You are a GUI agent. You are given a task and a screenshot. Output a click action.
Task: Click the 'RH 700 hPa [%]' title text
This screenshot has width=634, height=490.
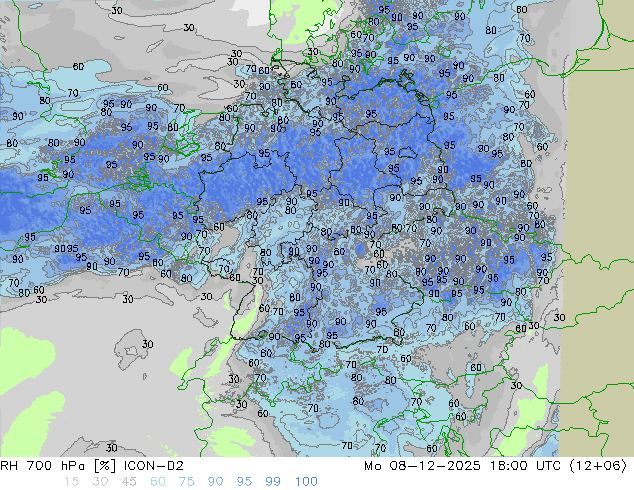pyautogui.click(x=58, y=466)
